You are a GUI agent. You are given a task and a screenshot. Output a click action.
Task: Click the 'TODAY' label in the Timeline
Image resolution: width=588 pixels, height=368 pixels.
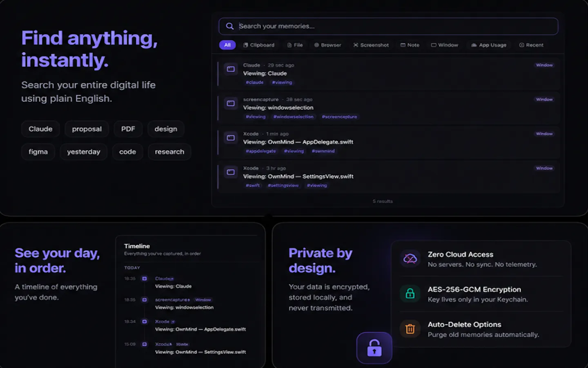pyautogui.click(x=132, y=268)
